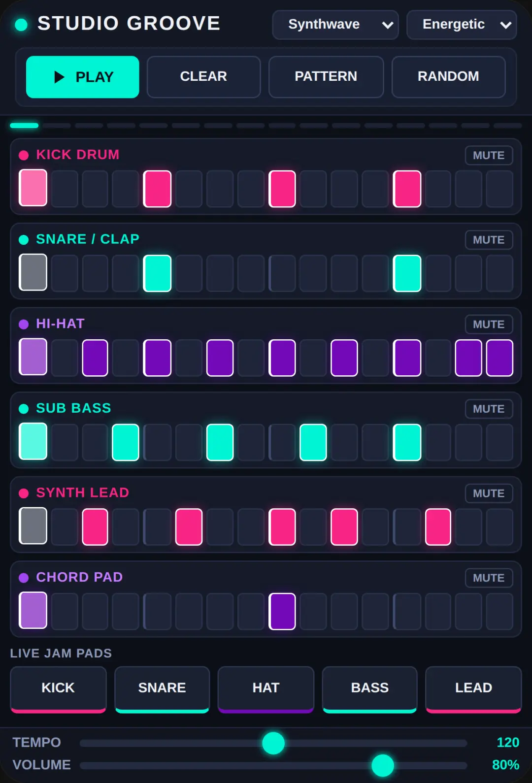This screenshot has width=532, height=783.
Task: Expand the Energetic mood dropdown
Action: coord(462,25)
